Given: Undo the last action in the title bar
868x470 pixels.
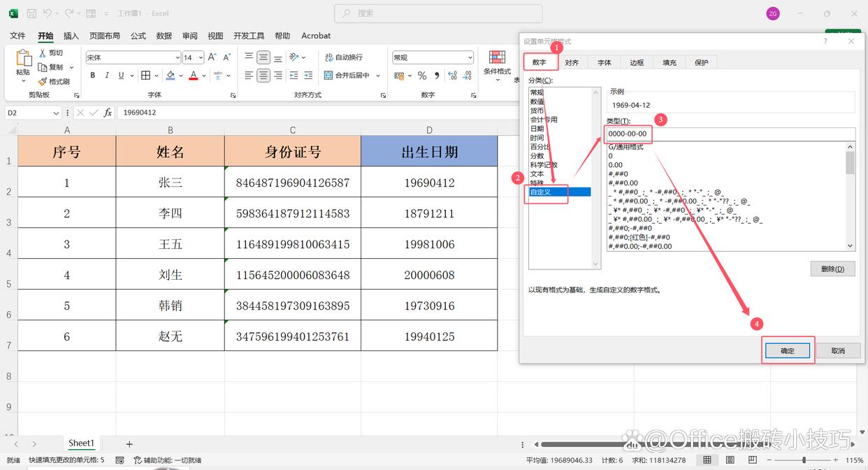Looking at the screenshot, I should click(x=48, y=13).
